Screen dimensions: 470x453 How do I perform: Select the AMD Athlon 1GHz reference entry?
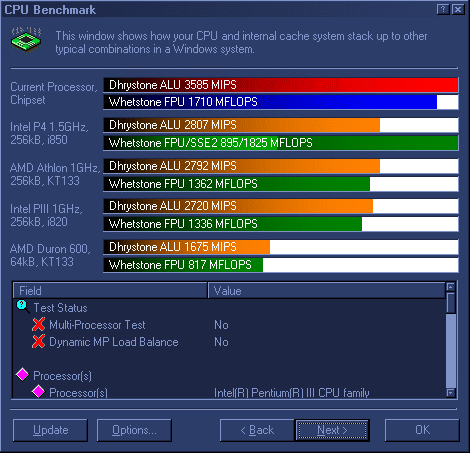pyautogui.click(x=55, y=174)
